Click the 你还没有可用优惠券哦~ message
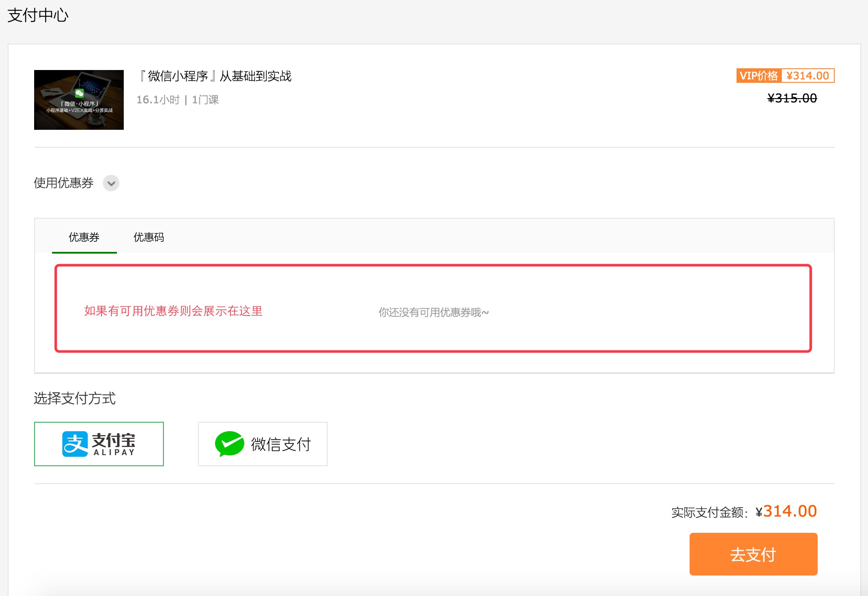This screenshot has height=596, width=868. pos(434,313)
